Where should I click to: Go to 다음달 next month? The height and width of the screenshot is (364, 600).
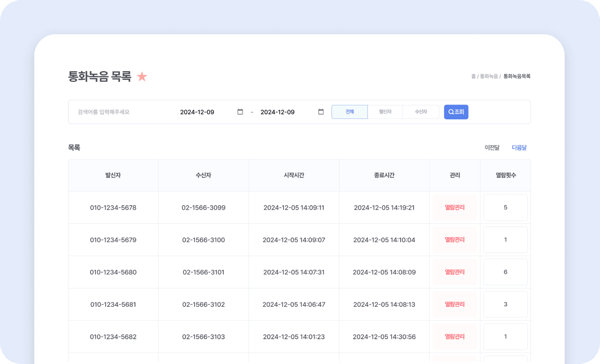[519, 148]
